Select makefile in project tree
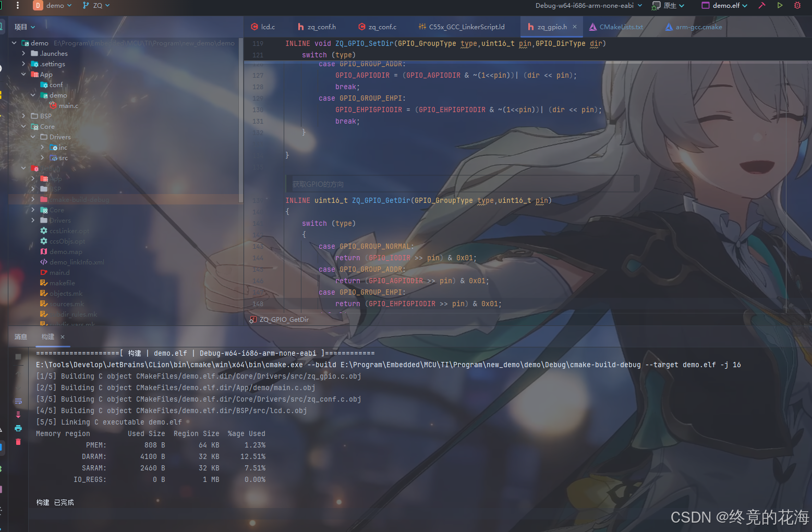This screenshot has height=532, width=812. (x=57, y=283)
